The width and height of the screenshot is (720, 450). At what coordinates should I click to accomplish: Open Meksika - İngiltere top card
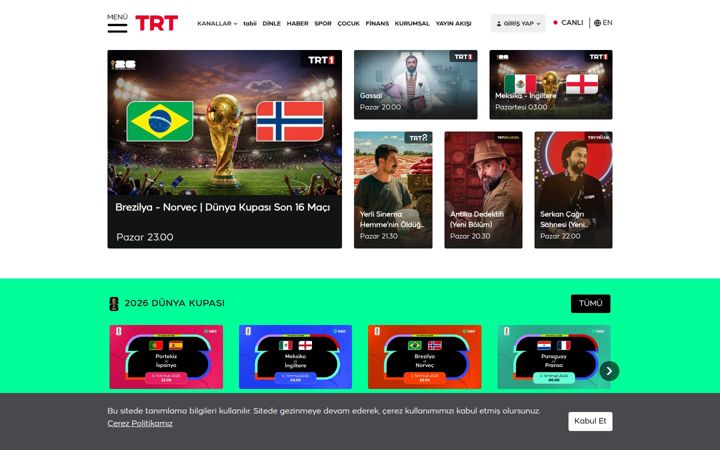(x=551, y=84)
